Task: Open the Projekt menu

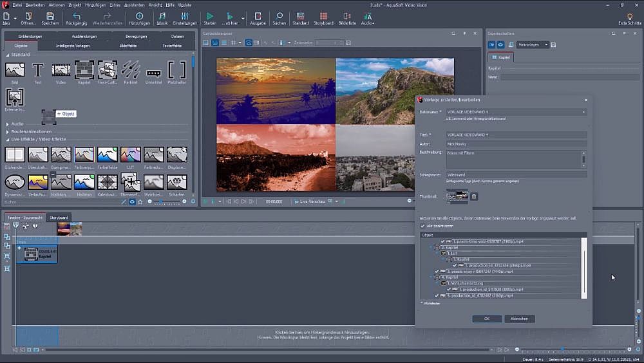Action: 76,5
